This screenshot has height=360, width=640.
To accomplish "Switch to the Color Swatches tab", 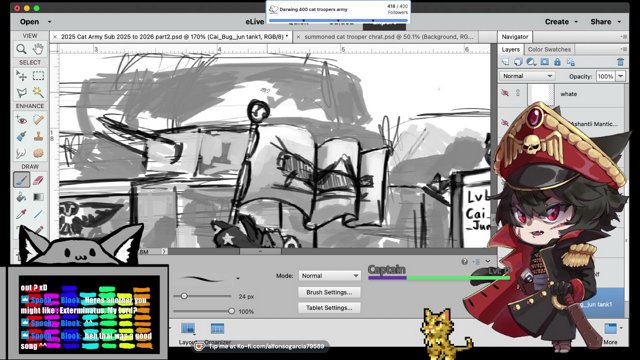I will [x=549, y=49].
